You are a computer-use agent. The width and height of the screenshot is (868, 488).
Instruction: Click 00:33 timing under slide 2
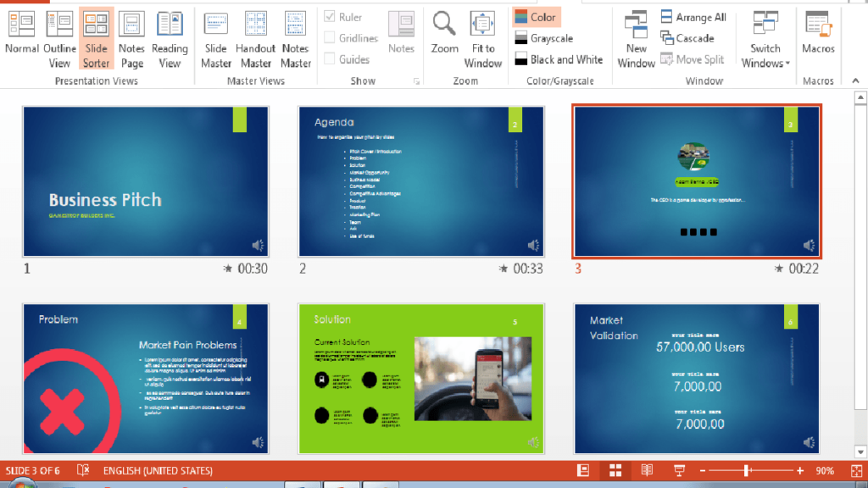pyautogui.click(x=528, y=269)
